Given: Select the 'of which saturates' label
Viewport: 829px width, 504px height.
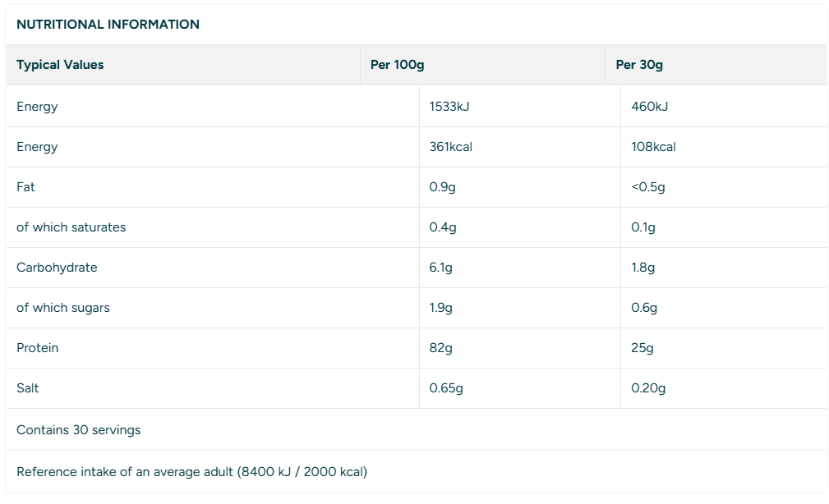Looking at the screenshot, I should (x=71, y=227).
